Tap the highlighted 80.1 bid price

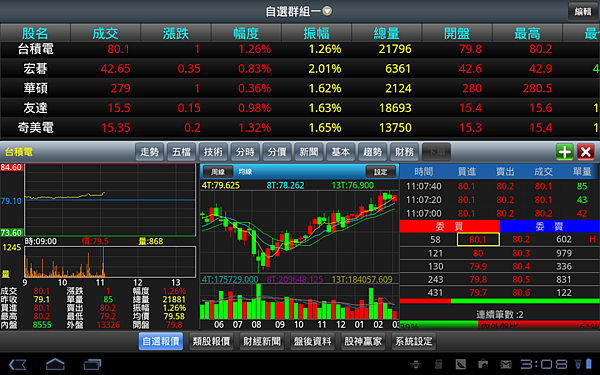(x=478, y=240)
